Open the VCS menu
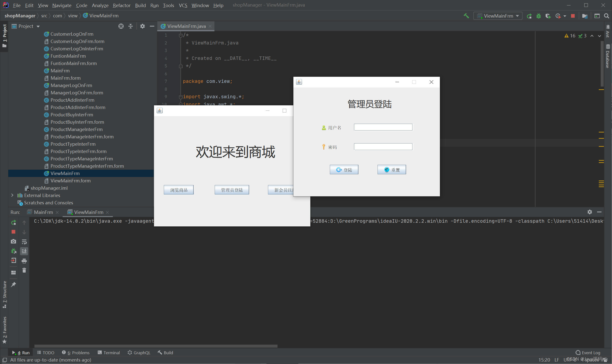 pos(183,5)
